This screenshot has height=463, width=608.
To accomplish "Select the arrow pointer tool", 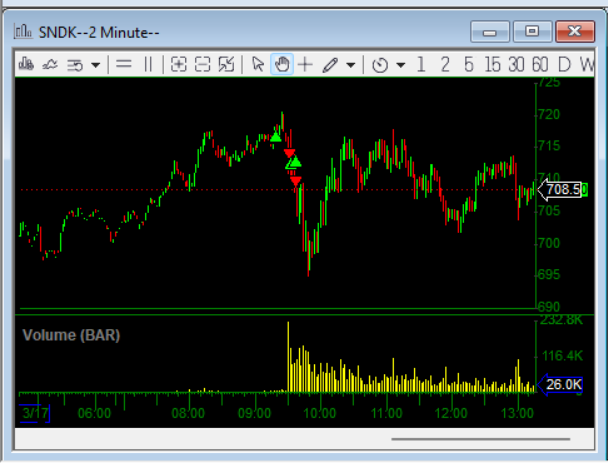I will pyautogui.click(x=258, y=64).
